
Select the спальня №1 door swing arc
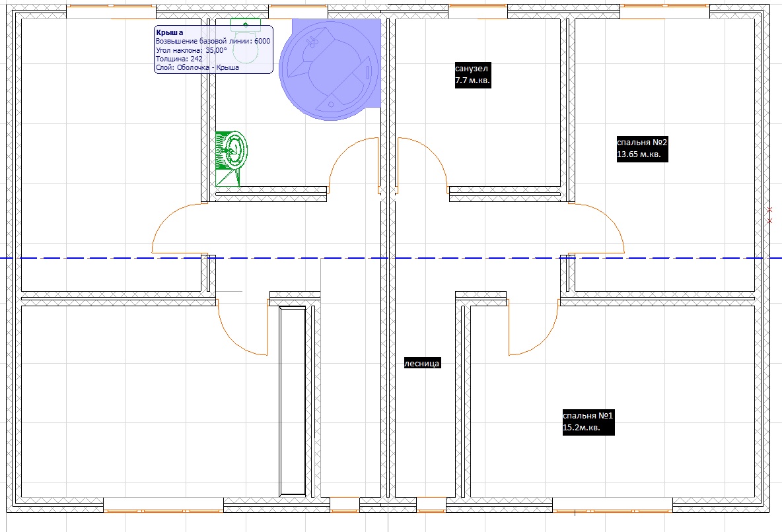pos(532,327)
